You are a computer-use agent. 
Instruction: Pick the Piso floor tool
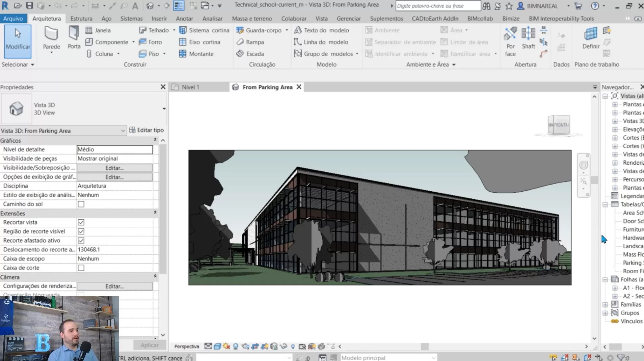tap(149, 54)
